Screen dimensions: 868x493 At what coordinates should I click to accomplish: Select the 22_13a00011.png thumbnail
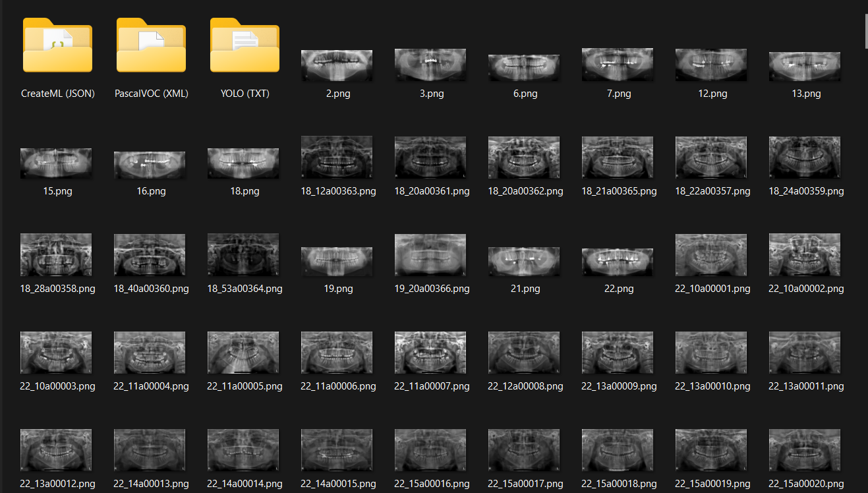pos(805,353)
